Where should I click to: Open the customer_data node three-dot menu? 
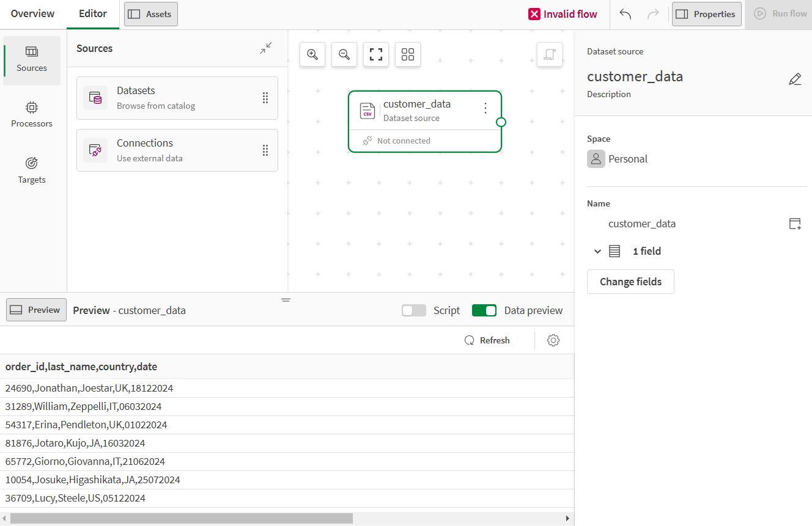[x=485, y=108]
